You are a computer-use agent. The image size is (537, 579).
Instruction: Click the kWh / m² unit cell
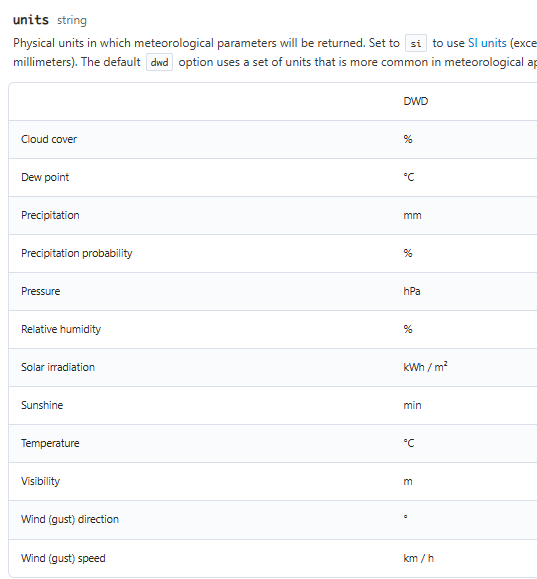[425, 367]
